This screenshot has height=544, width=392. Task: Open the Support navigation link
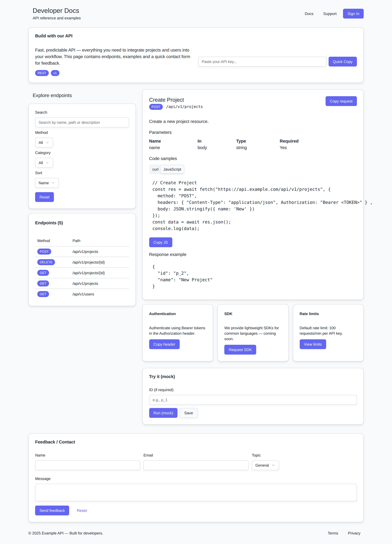click(330, 14)
